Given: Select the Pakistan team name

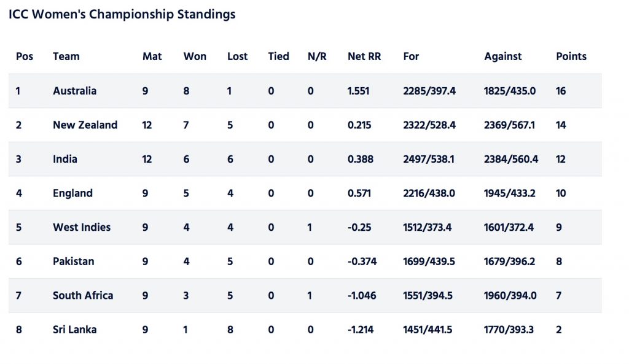Looking at the screenshot, I should click(74, 261).
